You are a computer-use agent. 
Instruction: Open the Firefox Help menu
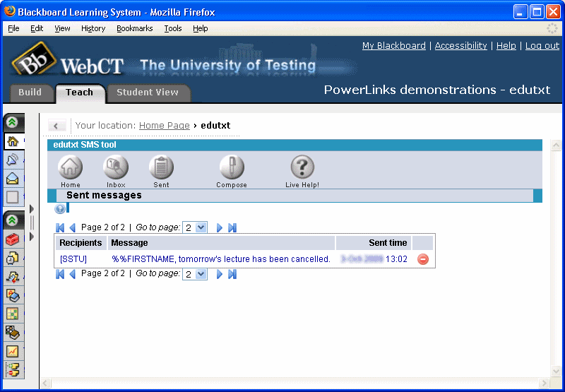(201, 28)
